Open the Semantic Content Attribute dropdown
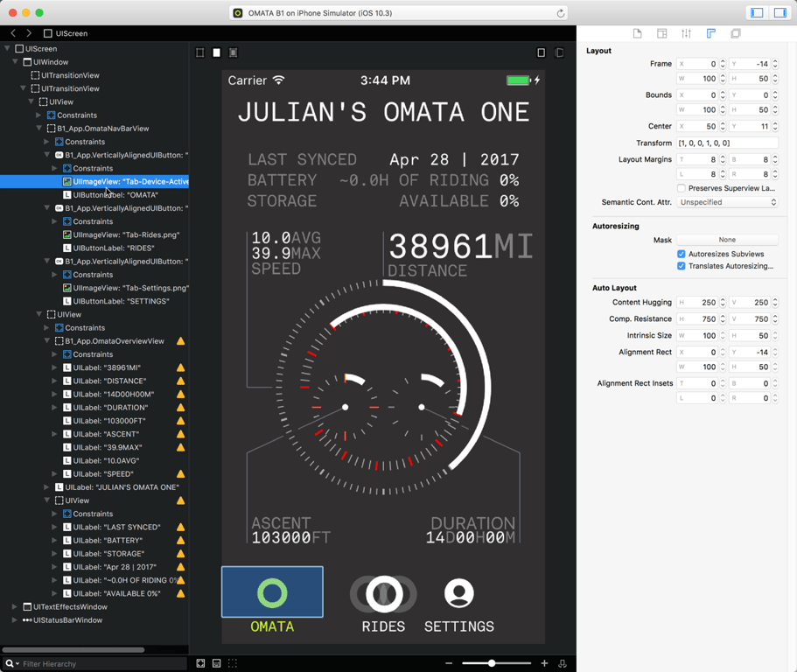Viewport: 797px width, 672px height. pyautogui.click(x=727, y=202)
